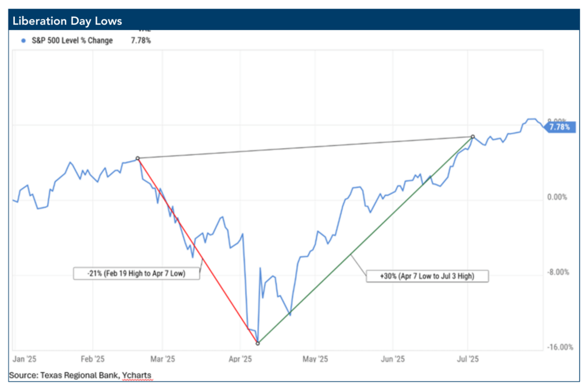This screenshot has height=390, width=588.
Task: Click the Jan '25 x-axis label
Action: [x=25, y=359]
